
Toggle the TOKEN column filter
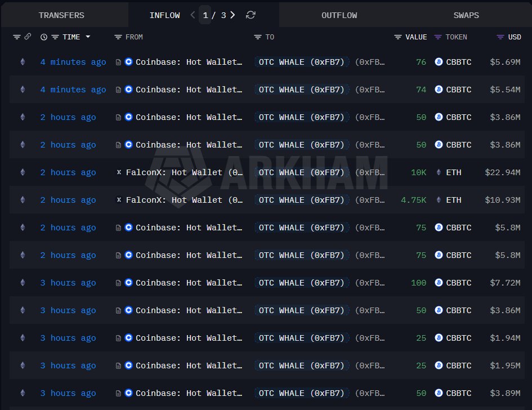438,37
